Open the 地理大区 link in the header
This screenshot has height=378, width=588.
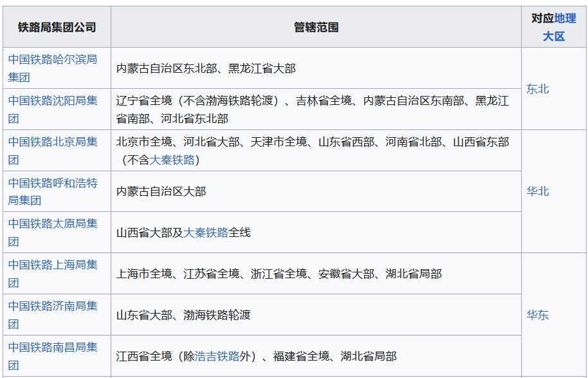tap(559, 27)
